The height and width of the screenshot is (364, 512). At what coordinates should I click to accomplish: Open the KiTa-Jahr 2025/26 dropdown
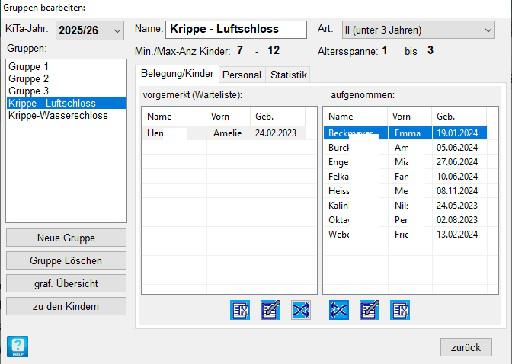pos(90,30)
